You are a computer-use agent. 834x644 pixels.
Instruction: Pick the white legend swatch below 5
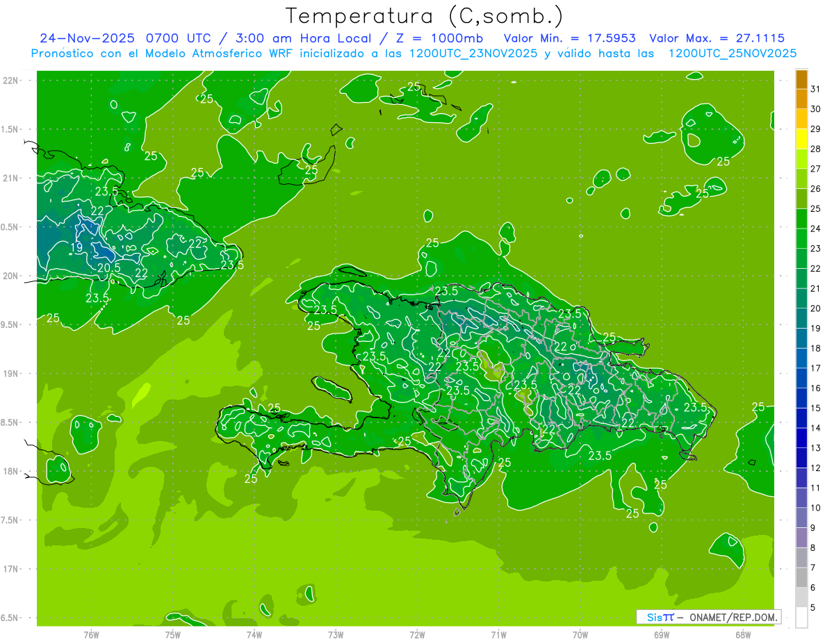click(x=801, y=618)
